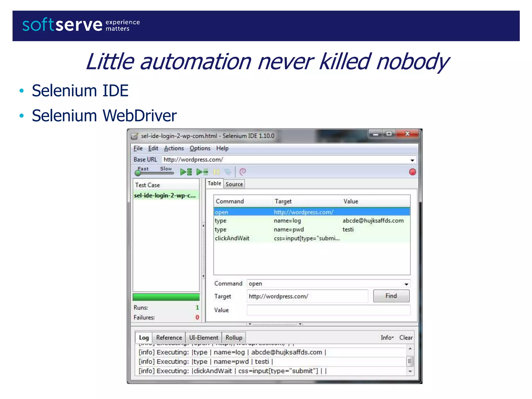Select the Reference tab
532x399 pixels.
pos(169,338)
